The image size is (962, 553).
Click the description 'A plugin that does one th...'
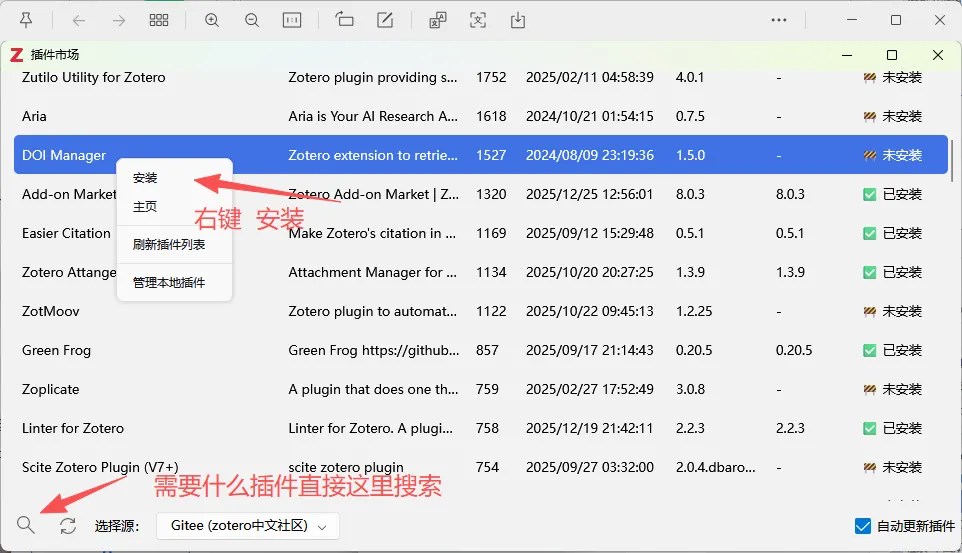pyautogui.click(x=373, y=389)
